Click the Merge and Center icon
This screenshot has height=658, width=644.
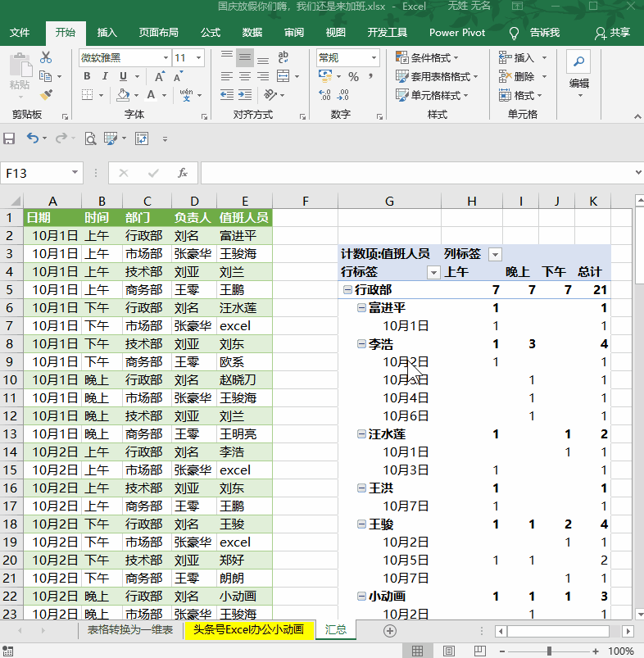pos(283,76)
